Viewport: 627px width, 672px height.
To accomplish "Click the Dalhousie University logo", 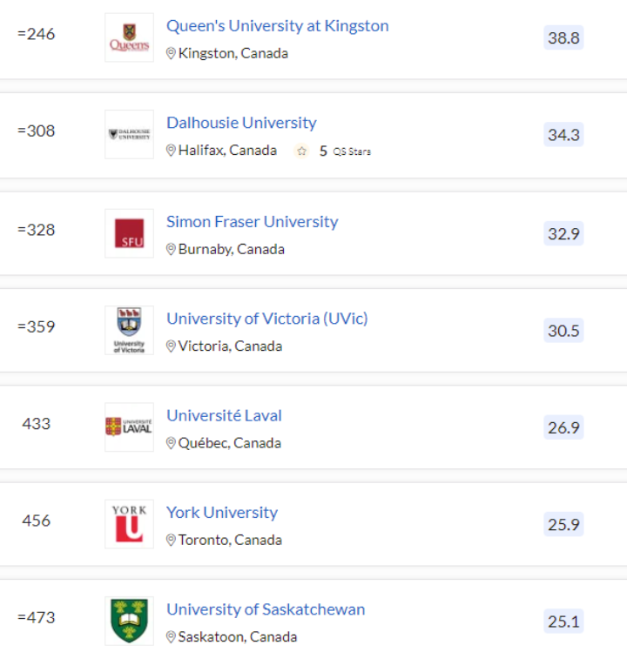I will point(129,135).
